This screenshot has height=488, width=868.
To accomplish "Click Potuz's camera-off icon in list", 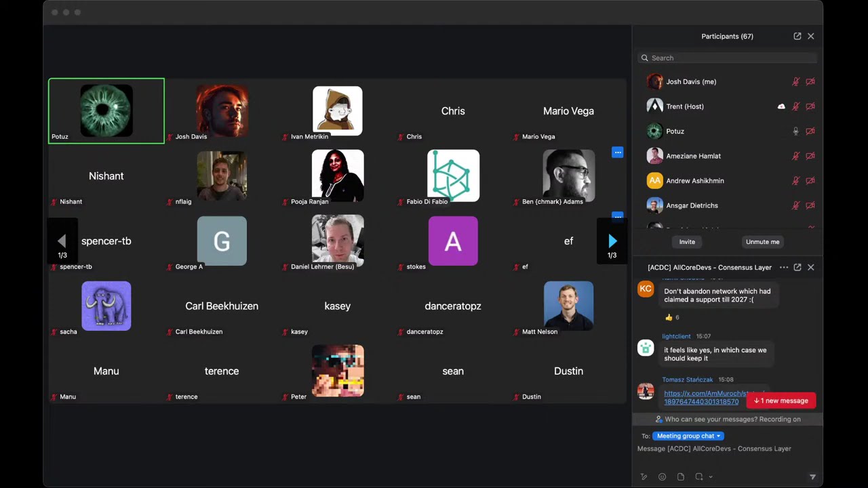I will click(x=810, y=131).
